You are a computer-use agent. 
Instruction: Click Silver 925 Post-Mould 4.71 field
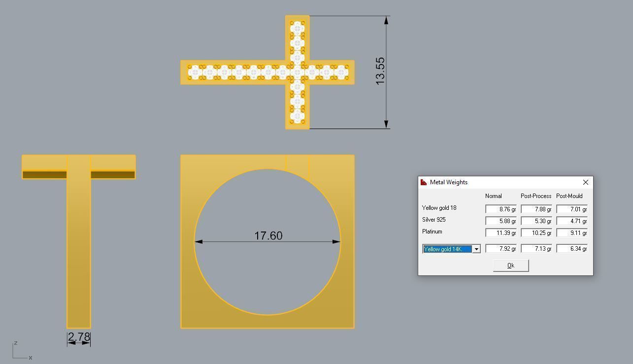tap(572, 221)
